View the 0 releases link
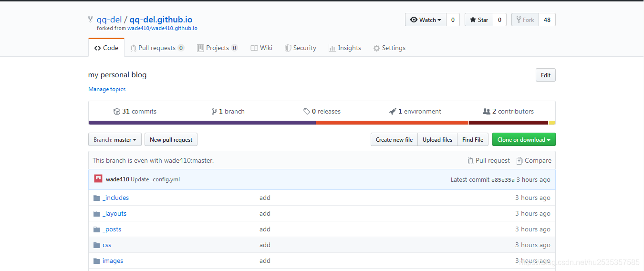 [x=322, y=112]
